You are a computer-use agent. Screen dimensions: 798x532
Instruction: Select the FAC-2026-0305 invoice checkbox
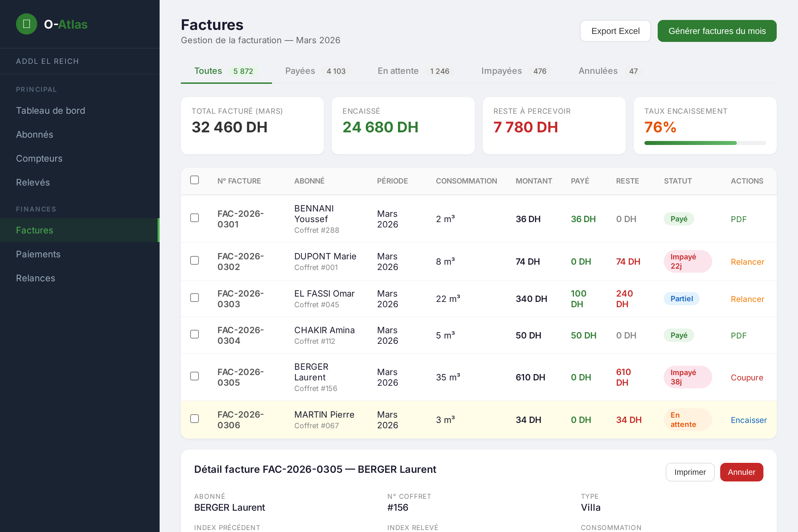tap(195, 376)
